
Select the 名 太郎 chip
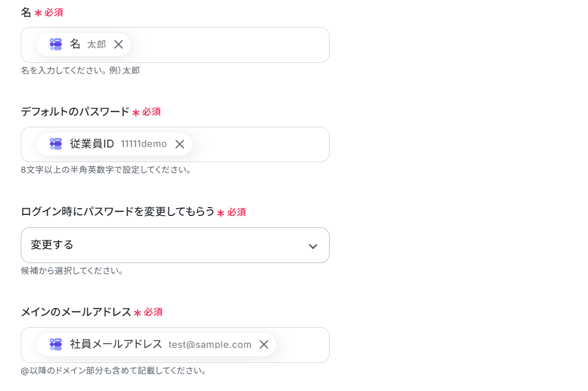[83, 44]
